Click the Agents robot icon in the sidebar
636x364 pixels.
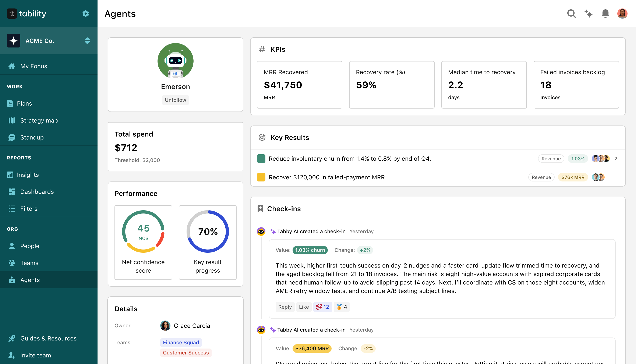tap(12, 280)
